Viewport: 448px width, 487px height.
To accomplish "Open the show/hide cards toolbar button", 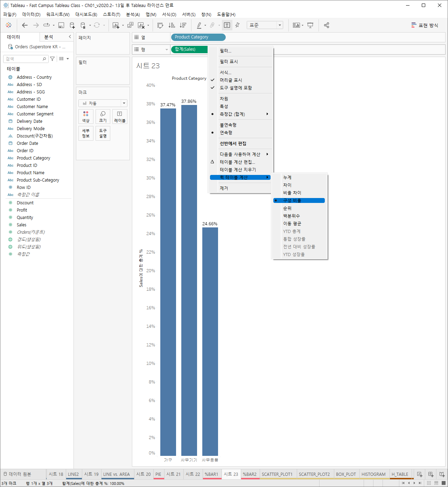I will click(296, 25).
